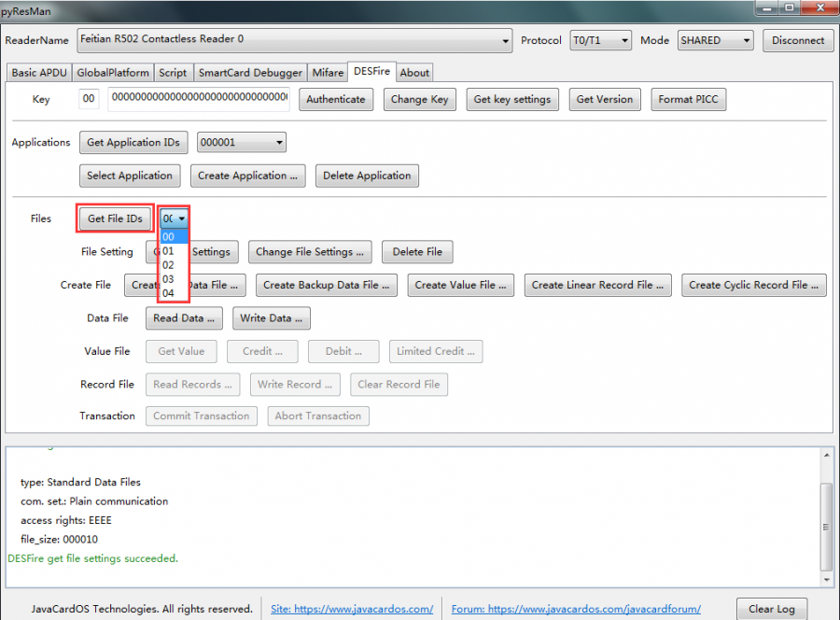The height and width of the screenshot is (620, 840).
Task: Click Create Backup Data File ...
Action: pos(327,285)
